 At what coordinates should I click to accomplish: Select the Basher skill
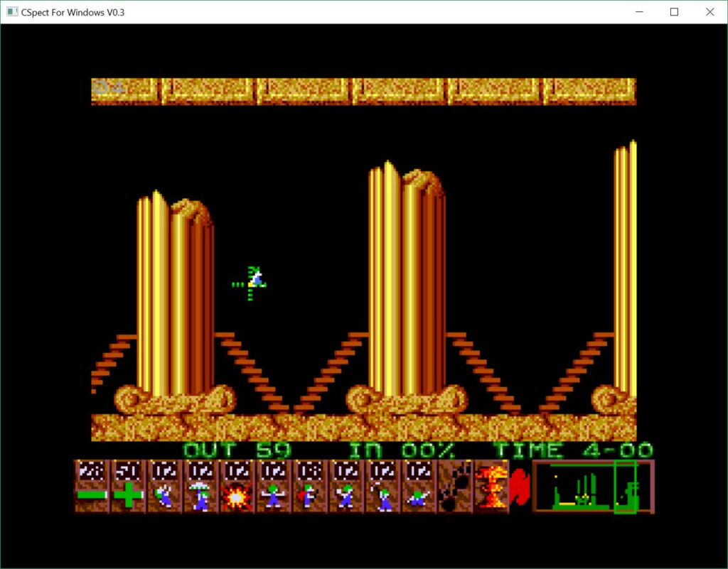pyautogui.click(x=346, y=487)
